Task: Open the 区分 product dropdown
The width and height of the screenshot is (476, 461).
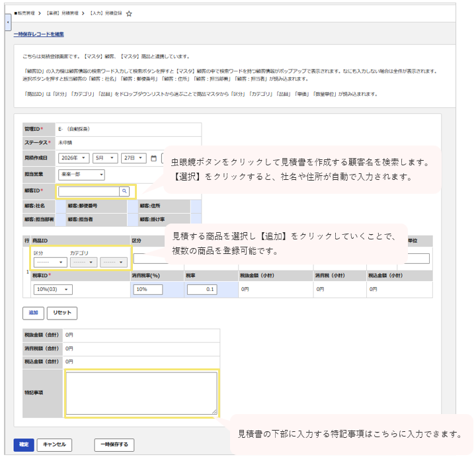Action: coord(50,263)
